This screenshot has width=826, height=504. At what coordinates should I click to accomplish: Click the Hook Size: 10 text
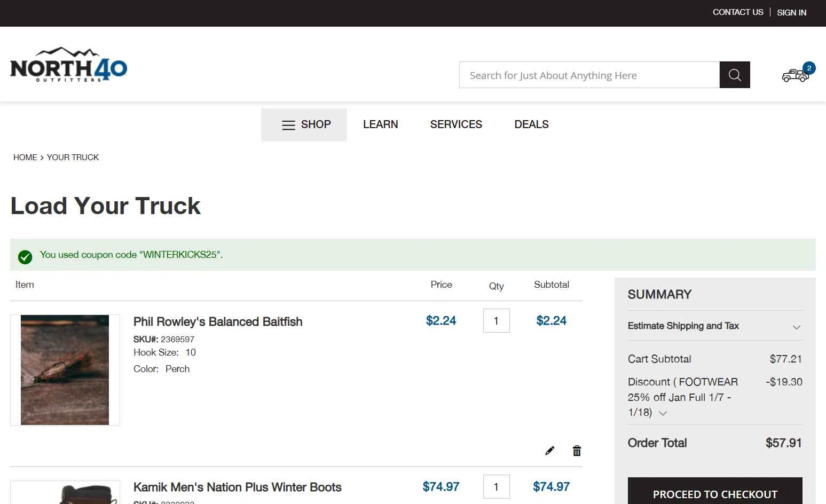(x=164, y=352)
